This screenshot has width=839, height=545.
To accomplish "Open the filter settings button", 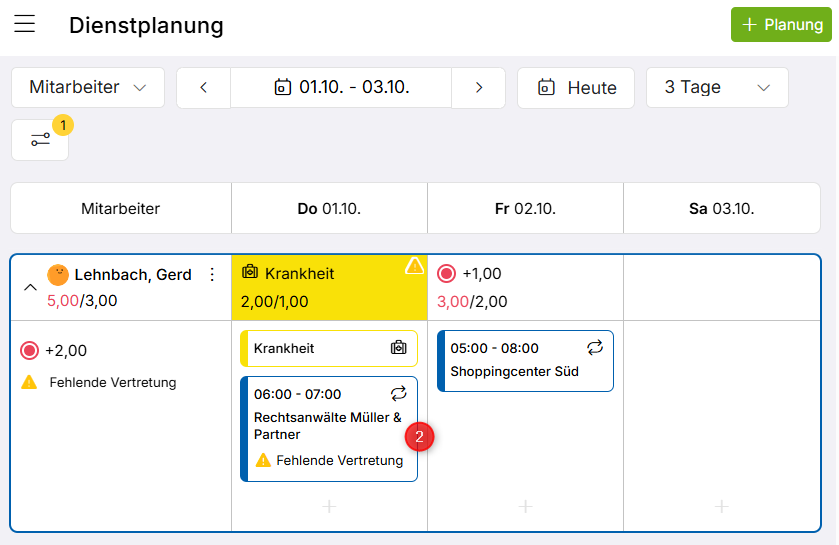I will point(40,140).
